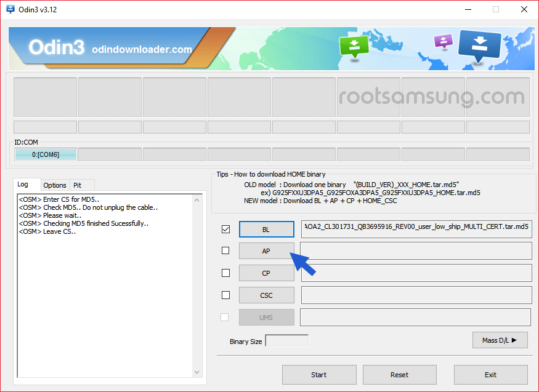Click the '<OSM> Enter CS for MD5..' log line
The height and width of the screenshot is (392, 539).
pyautogui.click(x=59, y=199)
